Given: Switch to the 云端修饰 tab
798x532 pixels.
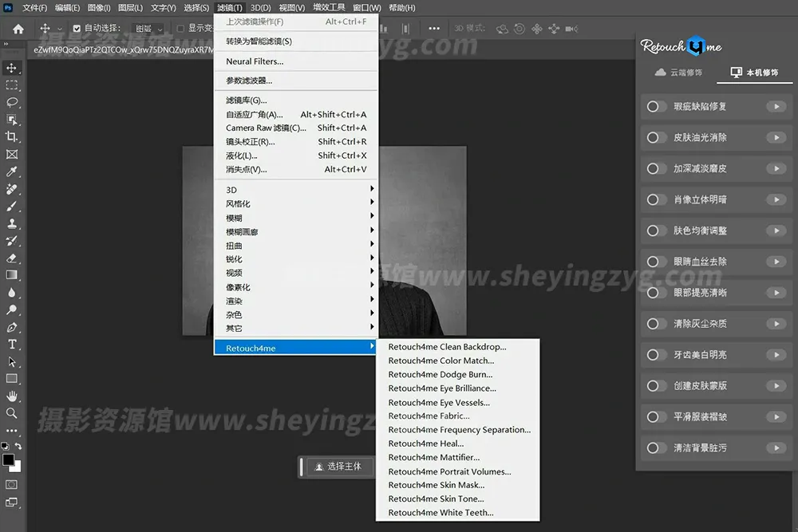Looking at the screenshot, I should pyautogui.click(x=678, y=73).
